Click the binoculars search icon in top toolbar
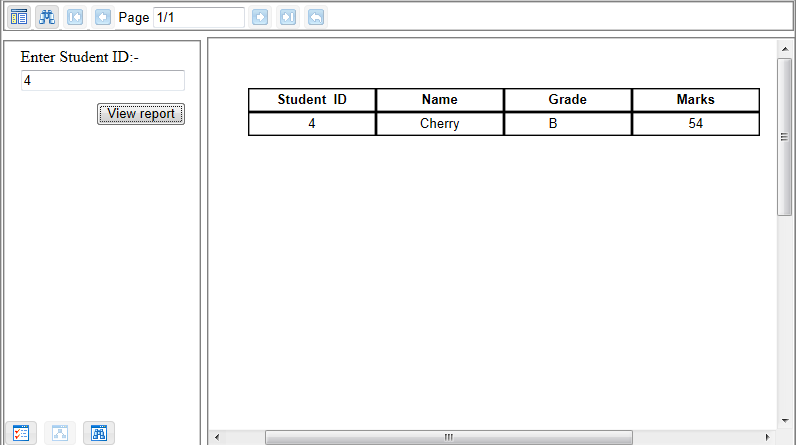The width and height of the screenshot is (796, 445). coord(47,17)
